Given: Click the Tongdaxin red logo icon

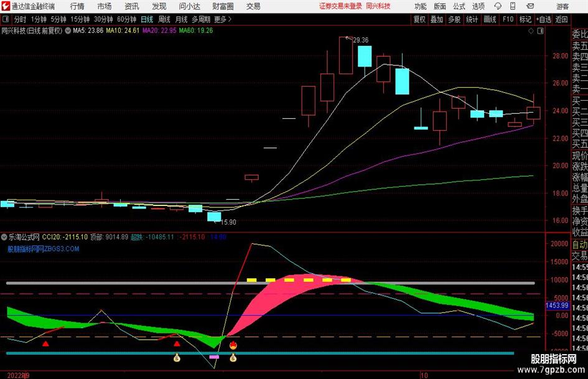Looking at the screenshot, I should 6,6.
